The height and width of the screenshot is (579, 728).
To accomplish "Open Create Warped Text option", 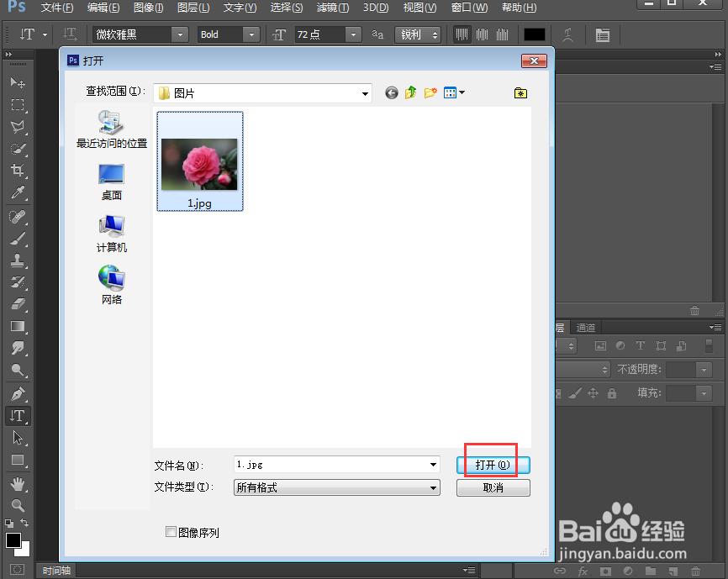I will coord(567,34).
